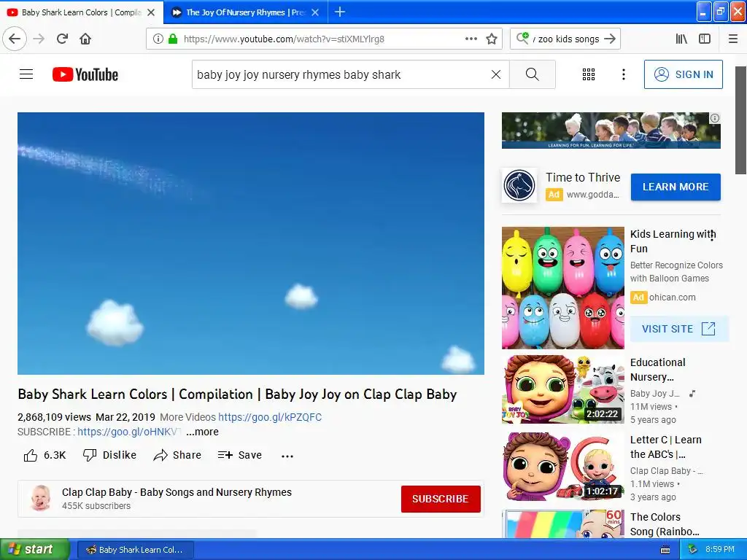Viewport: 747px width, 560px height.
Task: Open the Windows start menu
Action: (x=35, y=549)
